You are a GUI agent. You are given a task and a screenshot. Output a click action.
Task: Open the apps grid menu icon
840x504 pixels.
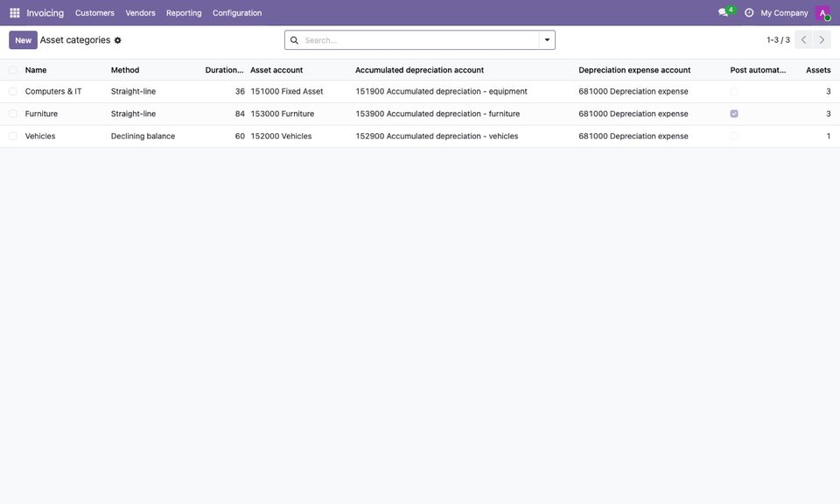[x=15, y=13]
